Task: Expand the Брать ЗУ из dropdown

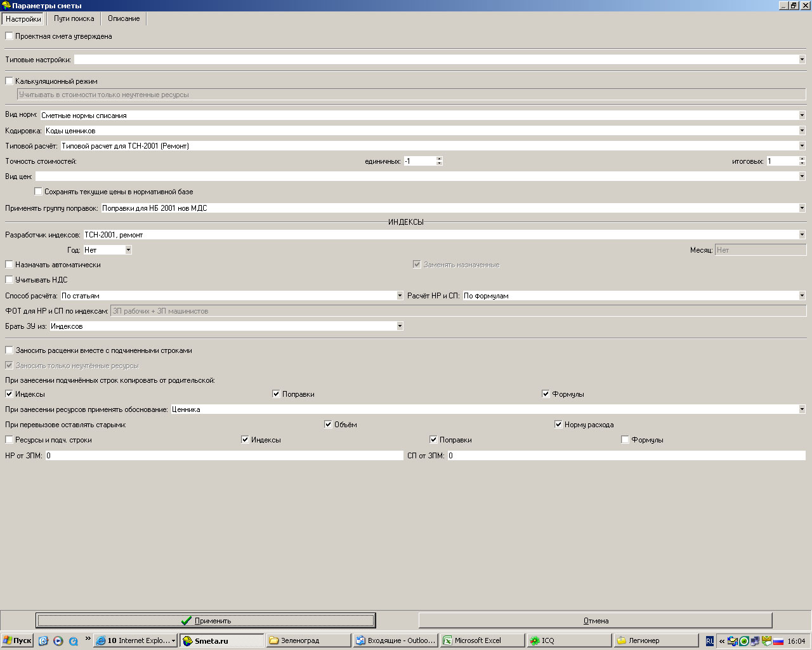Action: 400,326
